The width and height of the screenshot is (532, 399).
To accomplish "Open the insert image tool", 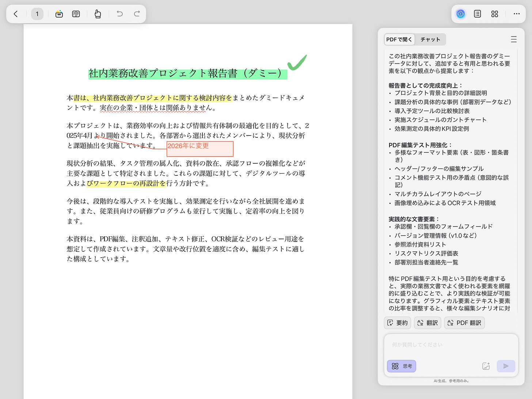I will click(59, 14).
